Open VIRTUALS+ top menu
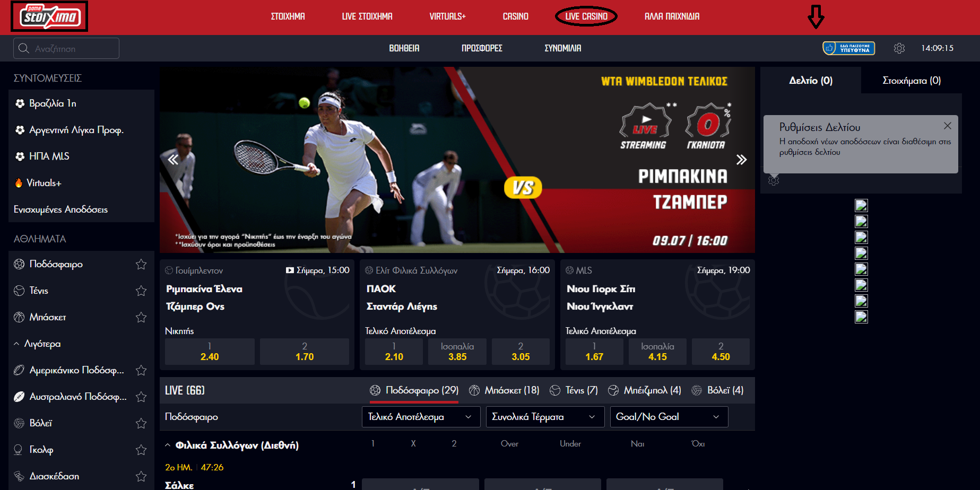 447,16
